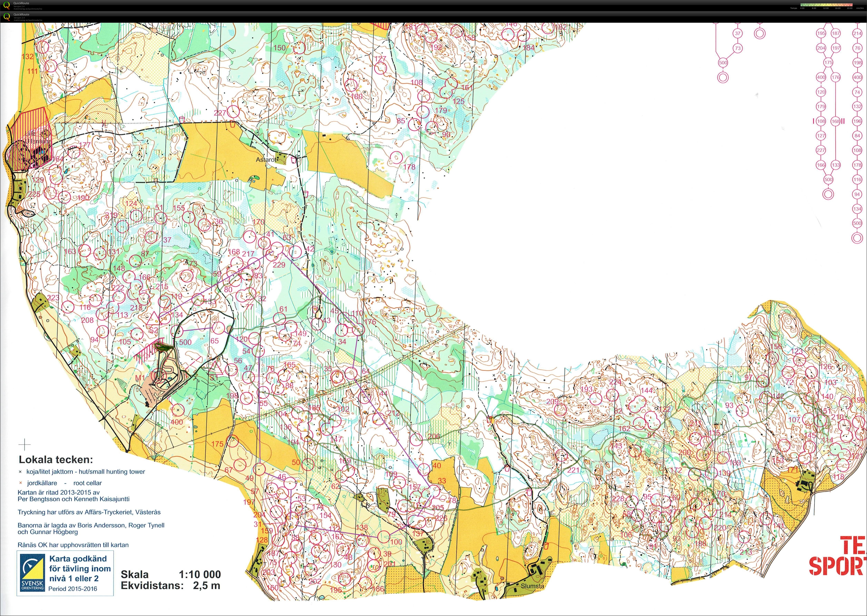Click the Tempo green-to-red color scale
The width and height of the screenshot is (867, 616).
pos(826,5)
